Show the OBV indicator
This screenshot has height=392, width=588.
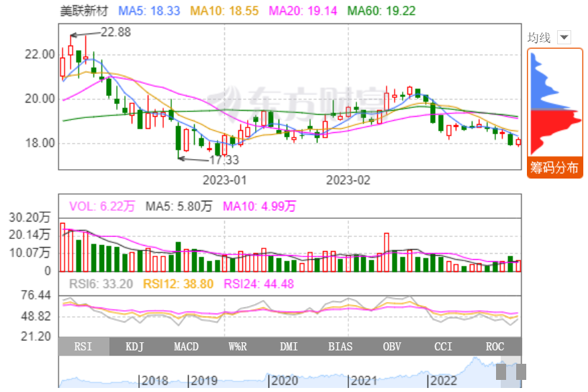(392, 346)
